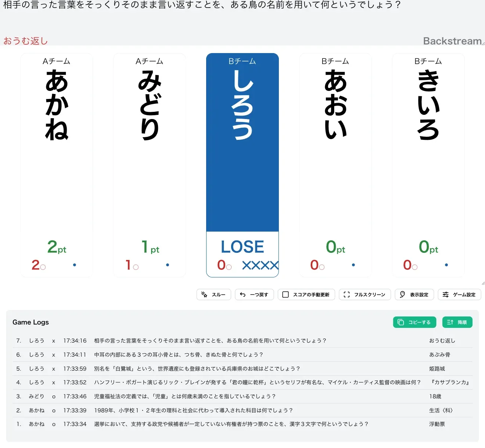This screenshot has height=448, width=485.
Task: Click log timestamp 17:33:46
Action: click(x=75, y=396)
